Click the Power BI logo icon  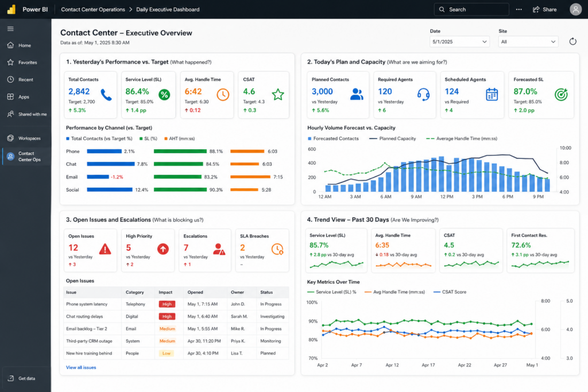11,9
